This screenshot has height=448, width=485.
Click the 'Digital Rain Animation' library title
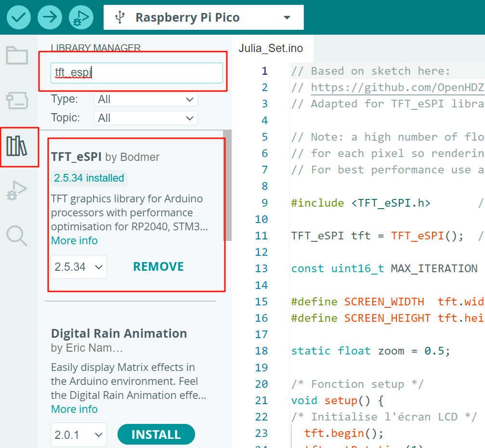(x=119, y=333)
